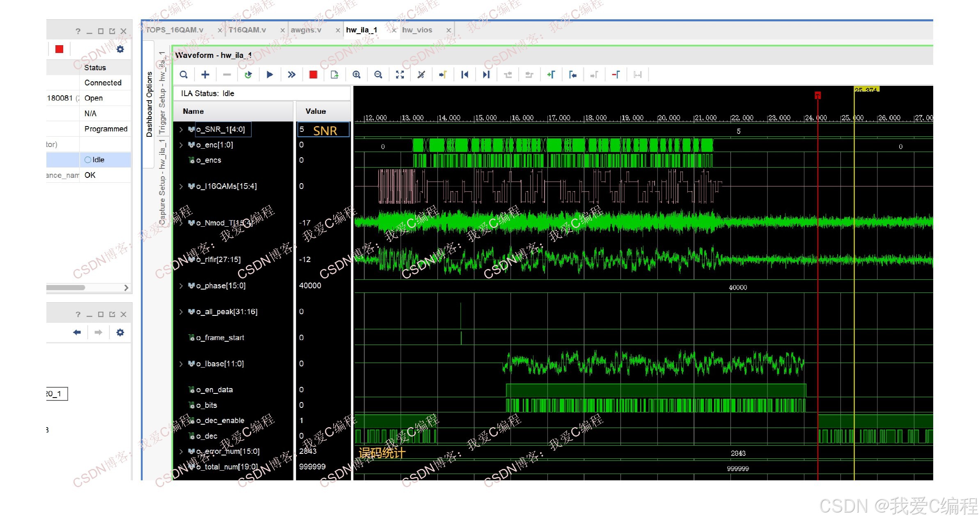Expand the o_phase[15:0] signal
The image size is (980, 522).
181,286
